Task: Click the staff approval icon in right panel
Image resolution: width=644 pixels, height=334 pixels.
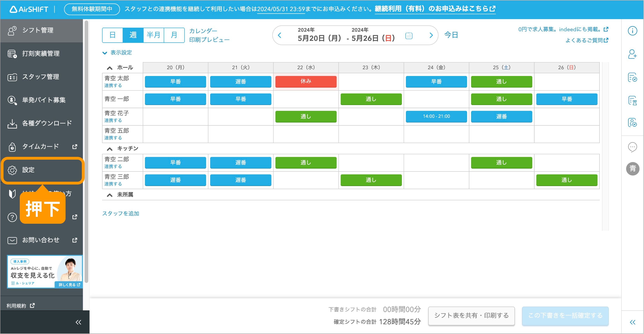Action: pos(632,123)
